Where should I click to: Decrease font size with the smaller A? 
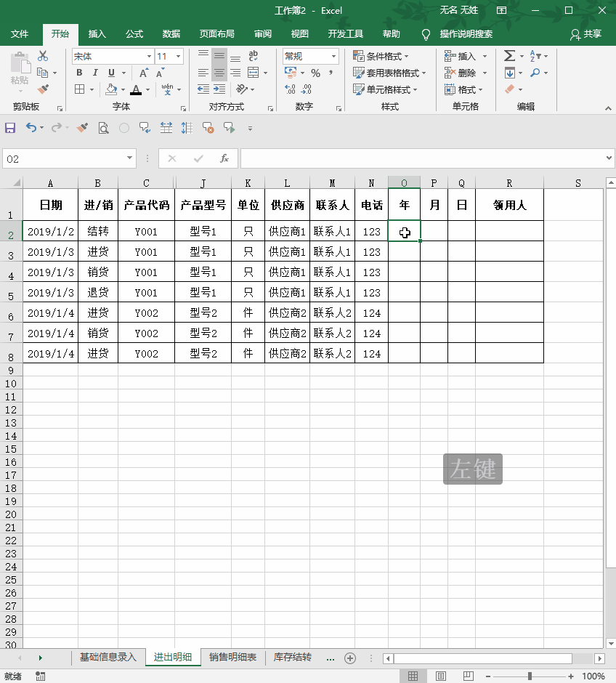(x=160, y=73)
